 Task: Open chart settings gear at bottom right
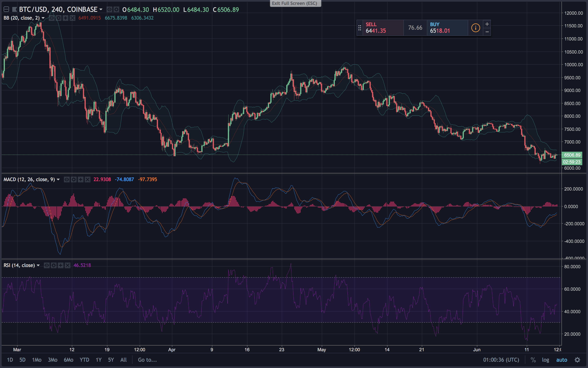(577, 360)
